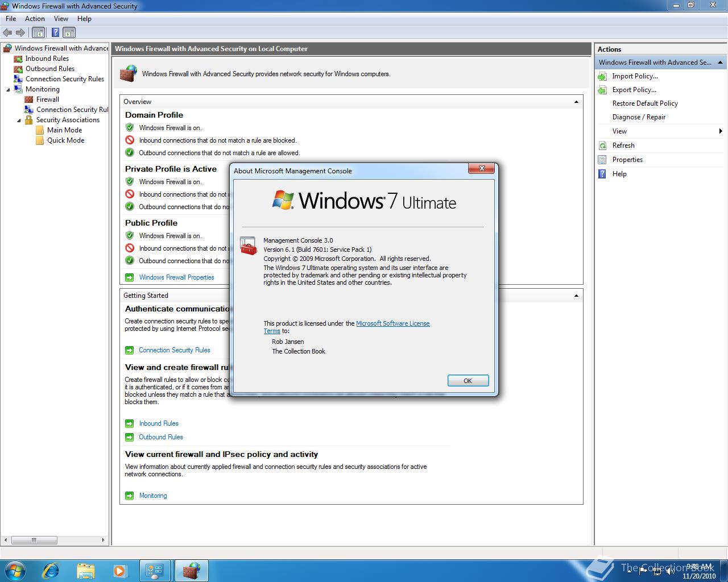Image resolution: width=728 pixels, height=582 pixels.
Task: Click OK in About dialog
Action: click(468, 381)
